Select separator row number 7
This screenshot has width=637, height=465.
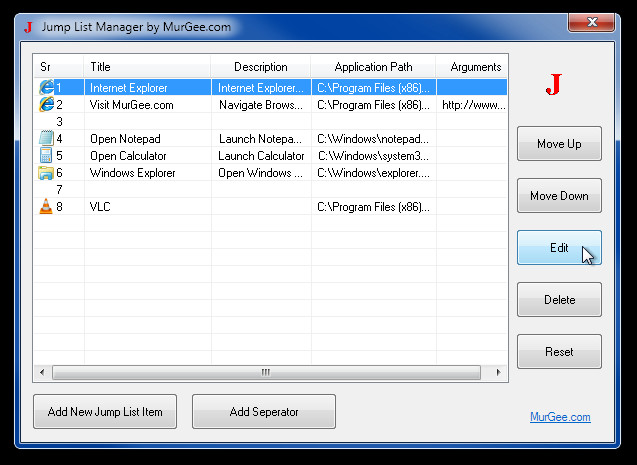click(271, 190)
